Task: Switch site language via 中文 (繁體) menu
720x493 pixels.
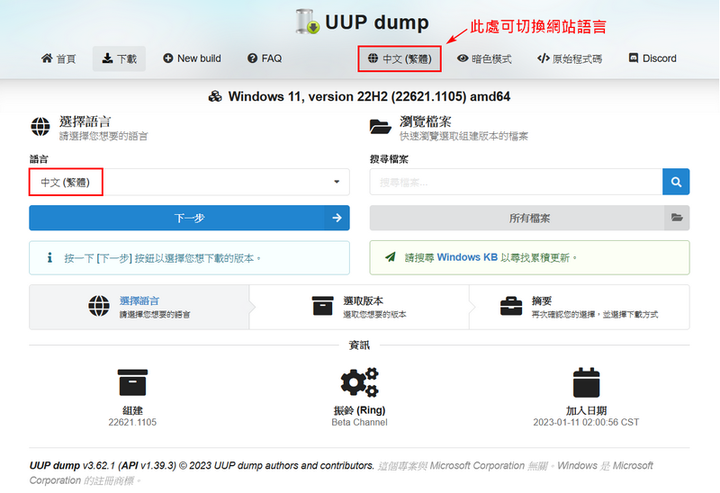Action: pyautogui.click(x=399, y=59)
